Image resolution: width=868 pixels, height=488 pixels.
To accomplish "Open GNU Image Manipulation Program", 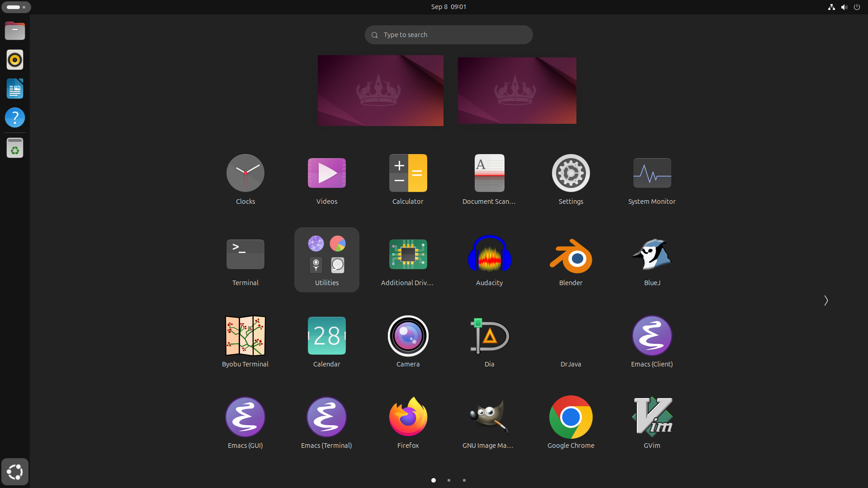I will pyautogui.click(x=489, y=423).
